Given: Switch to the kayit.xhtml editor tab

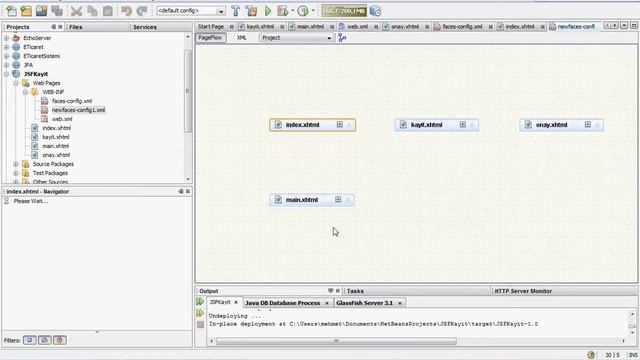Looking at the screenshot, I should pos(260,27).
